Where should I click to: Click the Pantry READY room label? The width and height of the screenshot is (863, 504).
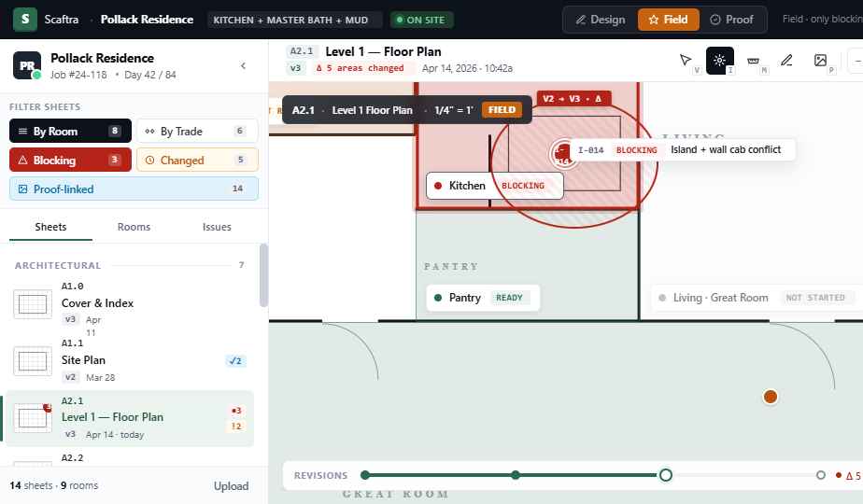[x=483, y=298]
